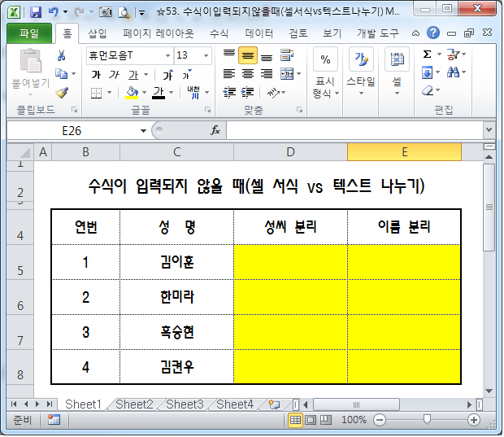Viewport: 504px width, 437px height.
Task: Increase font size with larger 가 icon
Action: [x=168, y=75]
